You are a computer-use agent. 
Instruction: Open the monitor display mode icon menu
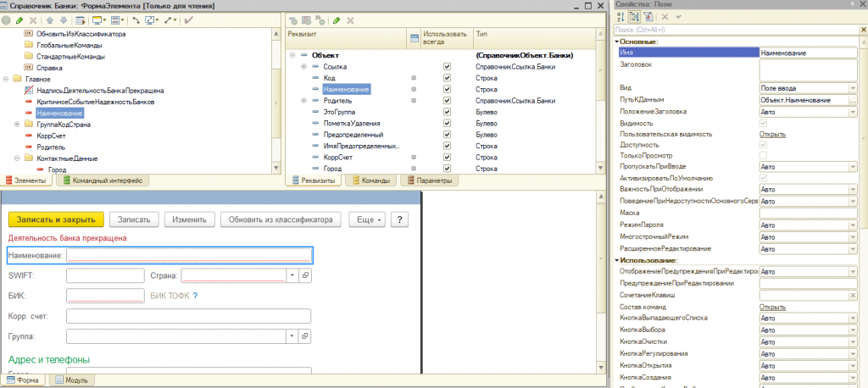pos(98,20)
